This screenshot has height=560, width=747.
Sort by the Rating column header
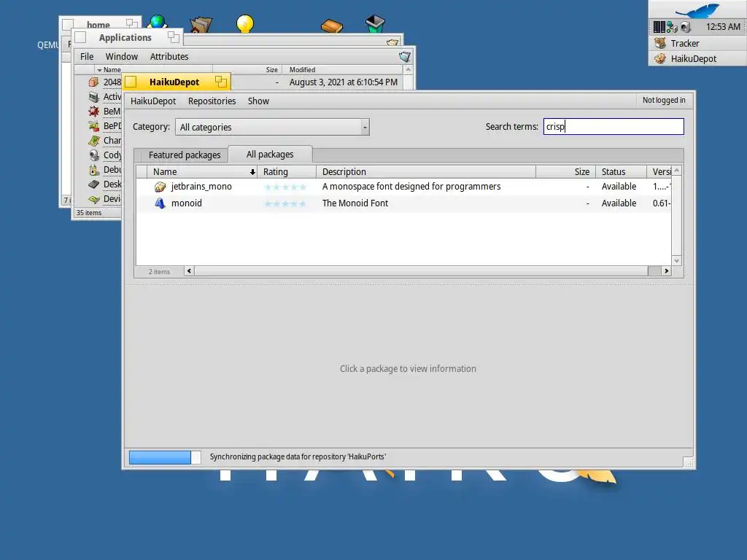(287, 172)
